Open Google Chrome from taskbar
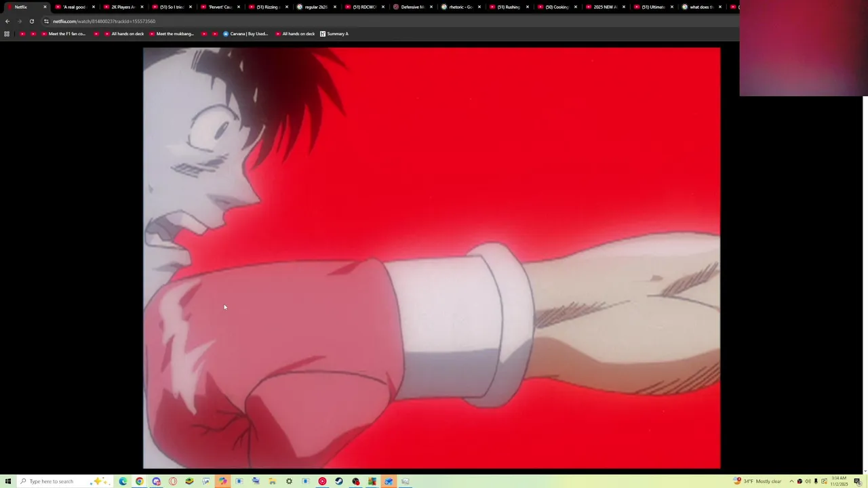The image size is (868, 488). click(x=140, y=481)
